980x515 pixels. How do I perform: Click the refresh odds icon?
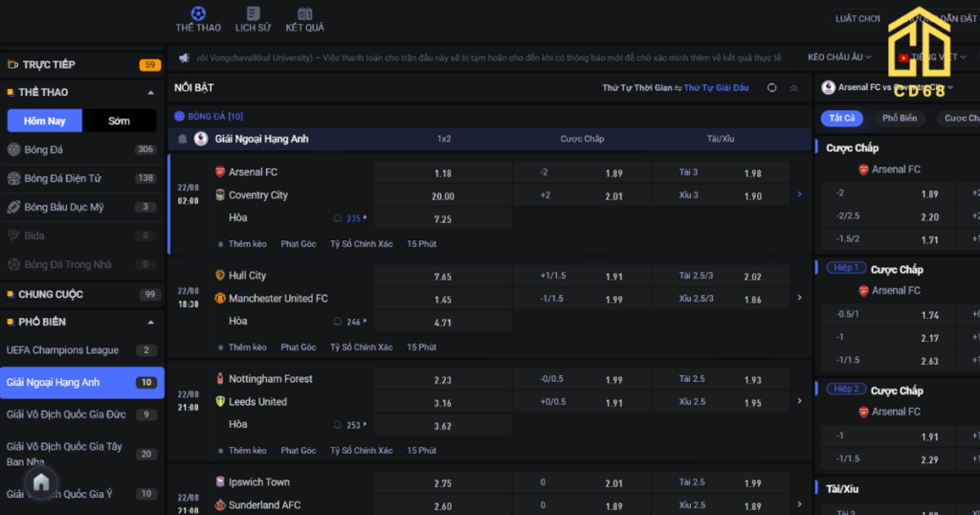(x=772, y=88)
